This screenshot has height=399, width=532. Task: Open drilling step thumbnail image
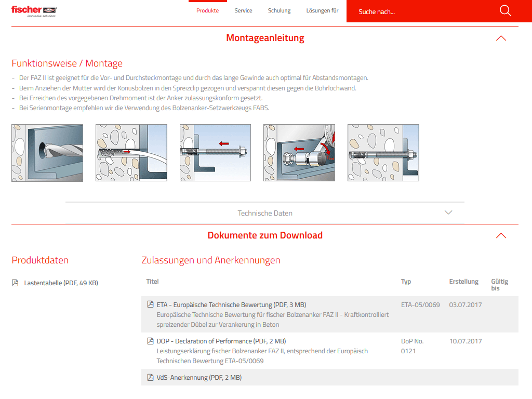(x=47, y=153)
